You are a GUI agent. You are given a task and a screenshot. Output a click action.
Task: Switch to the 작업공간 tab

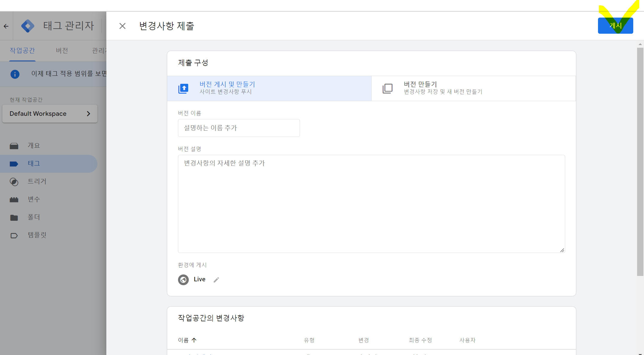pos(22,51)
